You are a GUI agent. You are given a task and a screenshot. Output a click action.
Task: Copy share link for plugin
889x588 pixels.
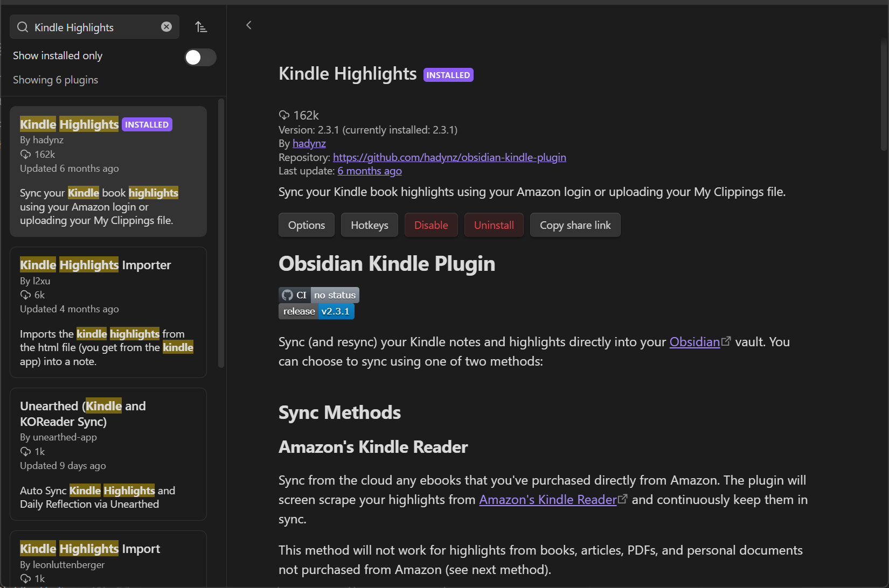point(575,225)
